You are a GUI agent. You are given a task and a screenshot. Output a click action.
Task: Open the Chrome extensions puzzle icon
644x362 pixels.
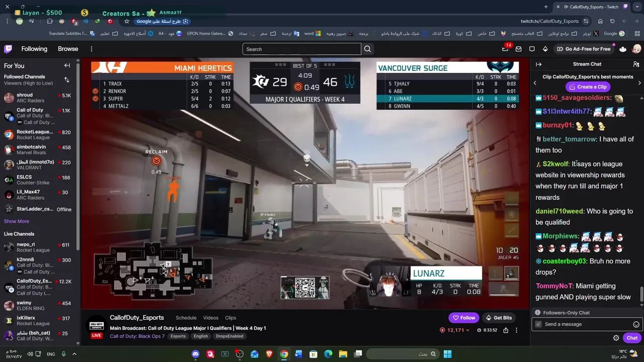[x=49, y=21]
